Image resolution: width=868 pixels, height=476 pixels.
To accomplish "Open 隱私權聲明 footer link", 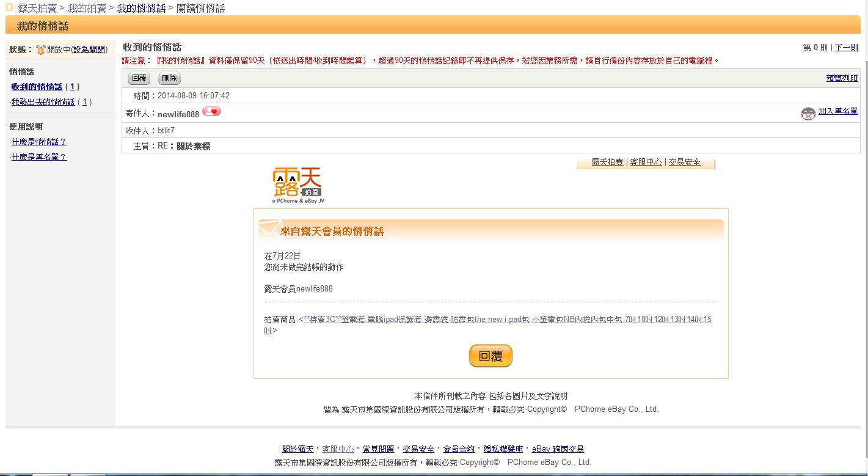I will tap(503, 449).
